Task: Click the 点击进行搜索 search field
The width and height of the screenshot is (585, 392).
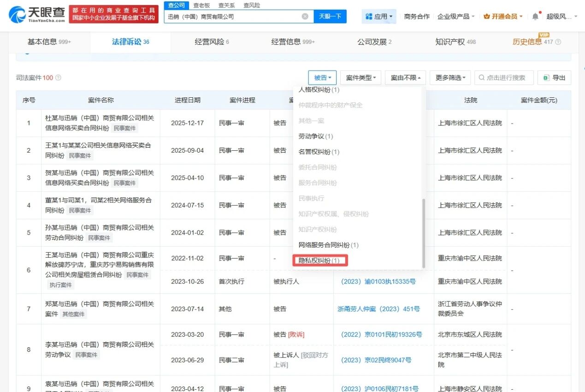Action: (x=504, y=77)
